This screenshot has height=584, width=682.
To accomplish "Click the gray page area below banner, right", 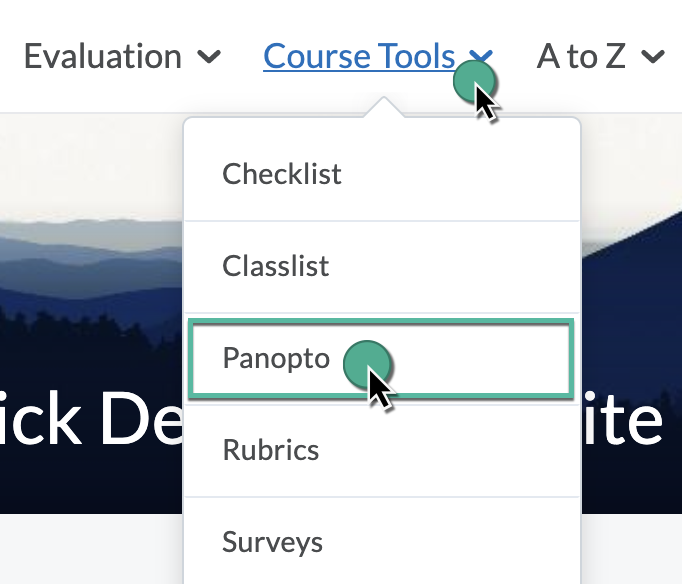I will (x=632, y=550).
